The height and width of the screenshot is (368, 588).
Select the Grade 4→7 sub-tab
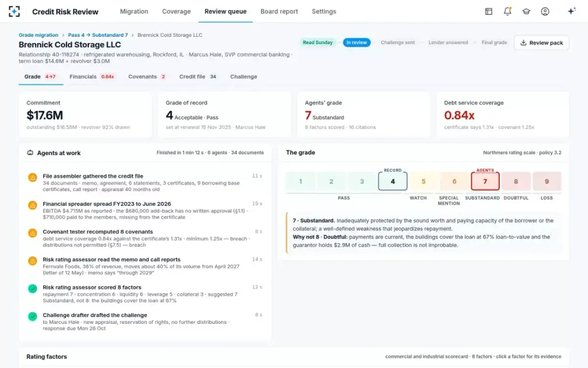(x=41, y=77)
